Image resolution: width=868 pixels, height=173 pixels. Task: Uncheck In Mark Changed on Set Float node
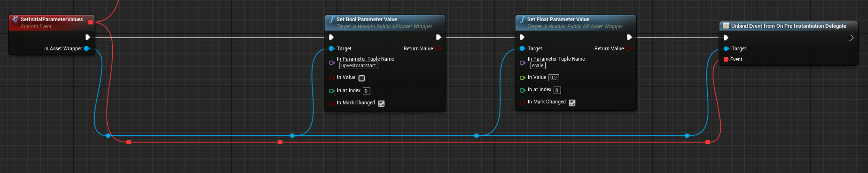(x=572, y=102)
